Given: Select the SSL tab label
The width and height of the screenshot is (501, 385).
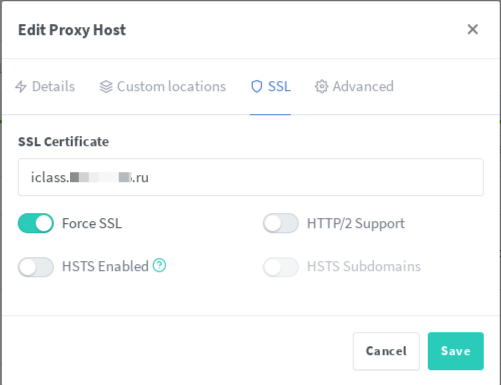Looking at the screenshot, I should [279, 87].
